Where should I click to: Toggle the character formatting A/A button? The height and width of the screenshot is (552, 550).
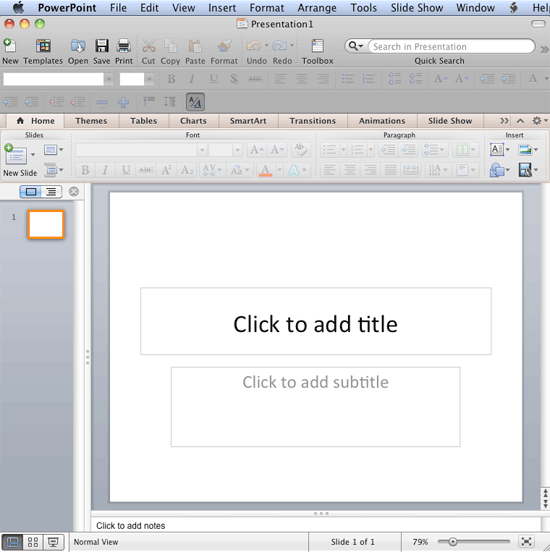click(195, 102)
